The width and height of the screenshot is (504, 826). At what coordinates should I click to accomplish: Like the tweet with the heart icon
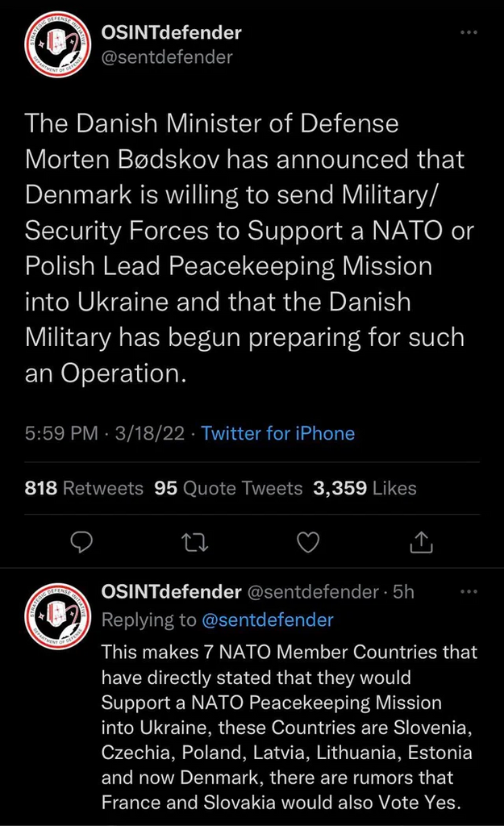tap(308, 544)
